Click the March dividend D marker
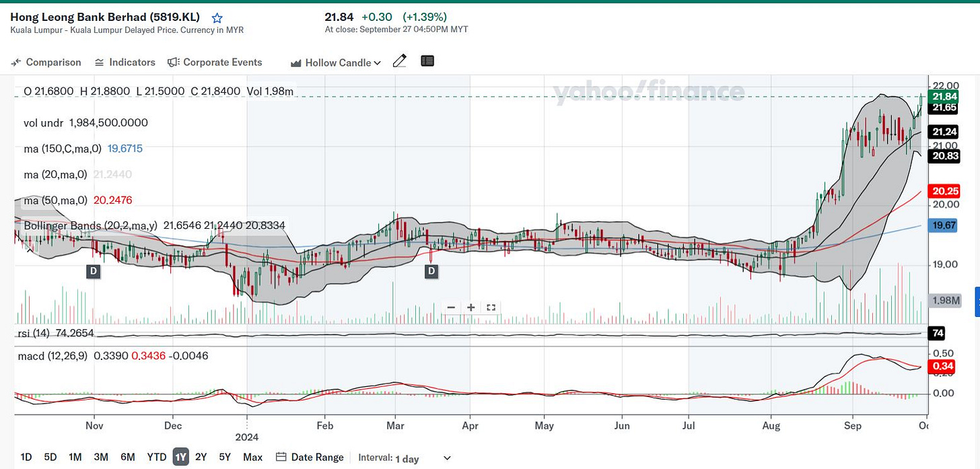Image resolution: width=980 pixels, height=469 pixels. click(431, 271)
